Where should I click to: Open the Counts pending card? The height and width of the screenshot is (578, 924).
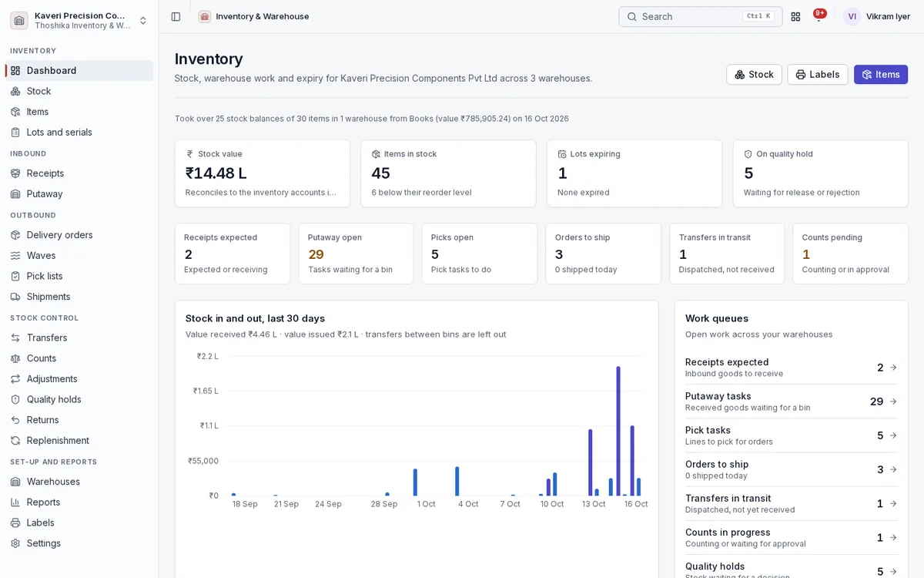click(850, 254)
